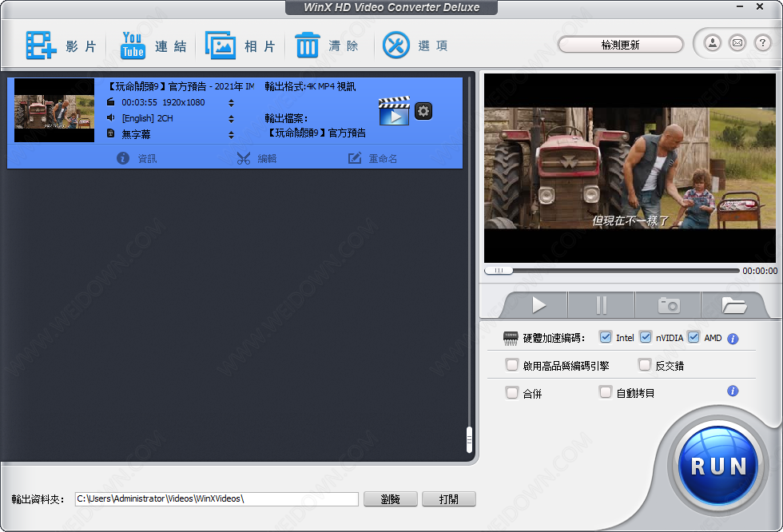Click the trash can clear (清除) icon

(x=307, y=46)
